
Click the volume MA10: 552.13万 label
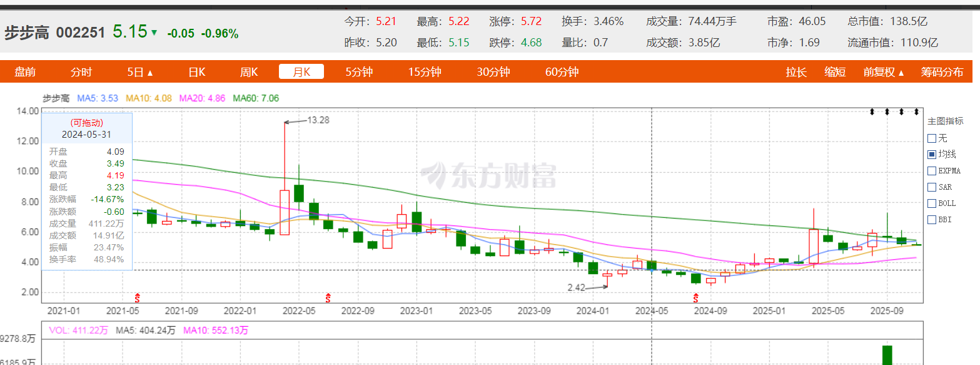pyautogui.click(x=215, y=330)
